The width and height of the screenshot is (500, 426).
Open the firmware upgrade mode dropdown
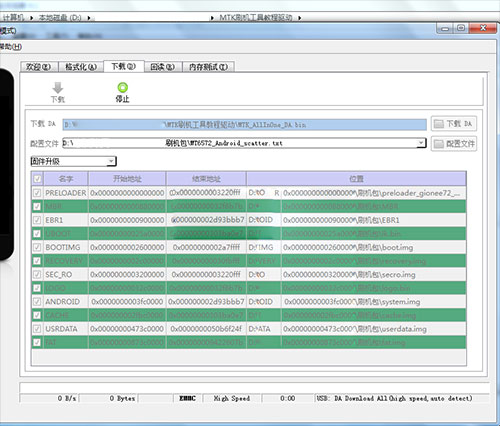pyautogui.click(x=73, y=161)
